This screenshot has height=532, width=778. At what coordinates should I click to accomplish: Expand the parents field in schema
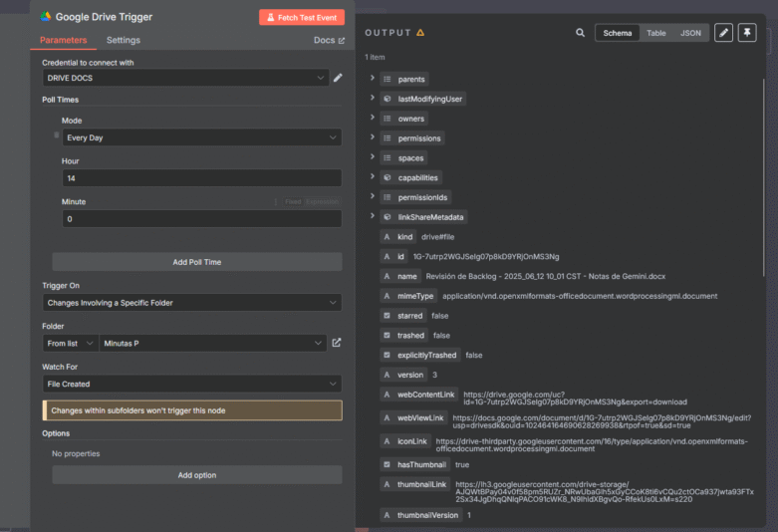[x=373, y=79]
